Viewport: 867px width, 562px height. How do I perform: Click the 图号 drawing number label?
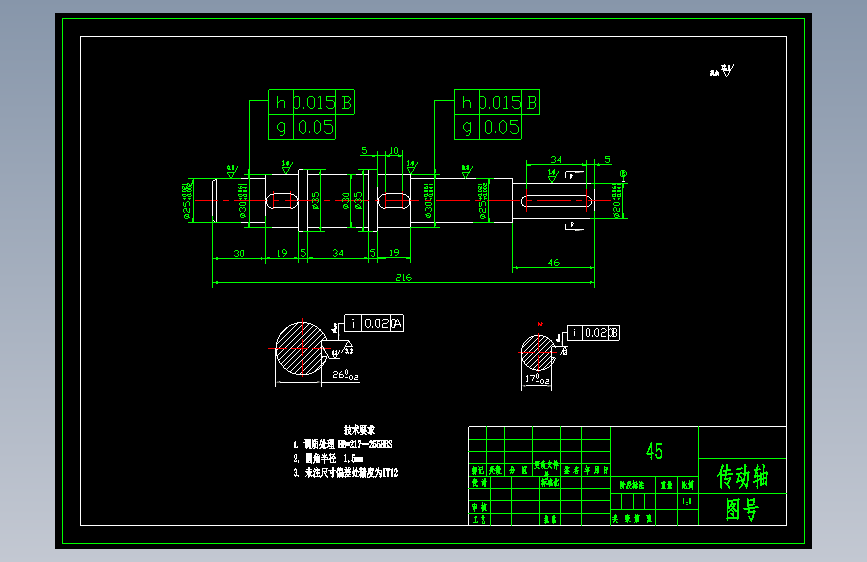(x=742, y=509)
